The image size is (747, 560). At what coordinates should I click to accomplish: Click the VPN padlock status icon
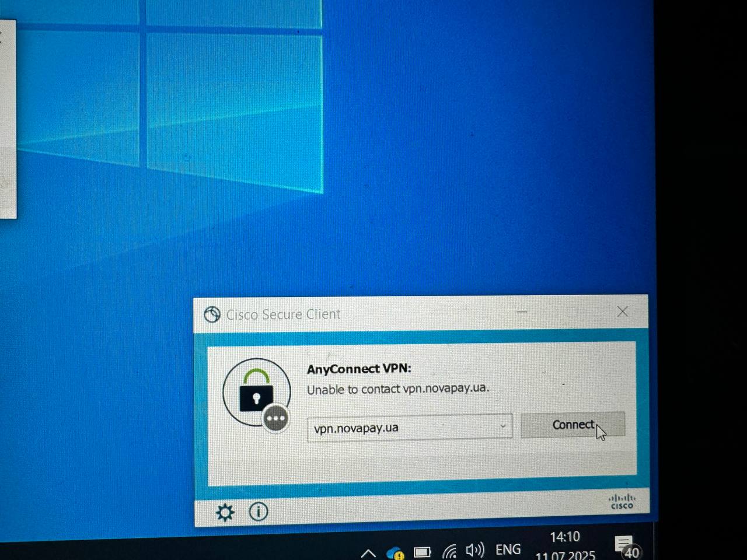257,394
